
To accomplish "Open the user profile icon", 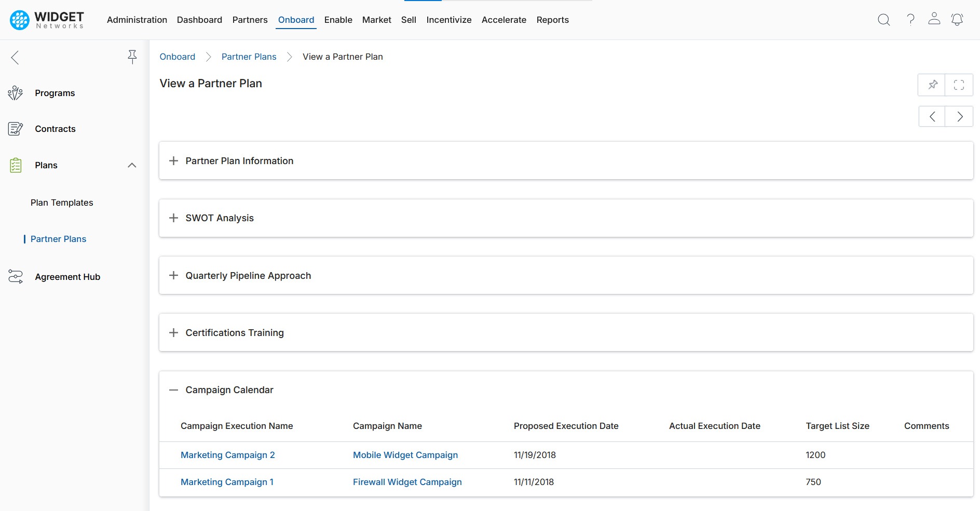I will point(934,19).
